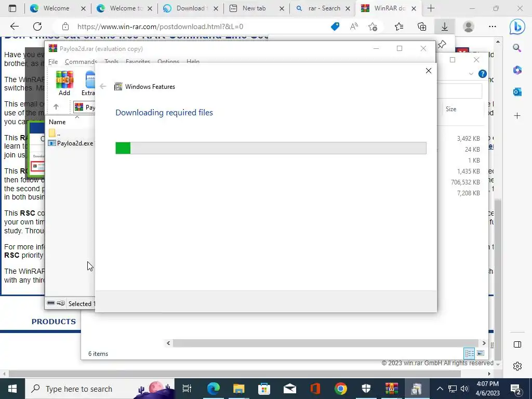
Task: Click the address bar URL
Action: coord(160,26)
